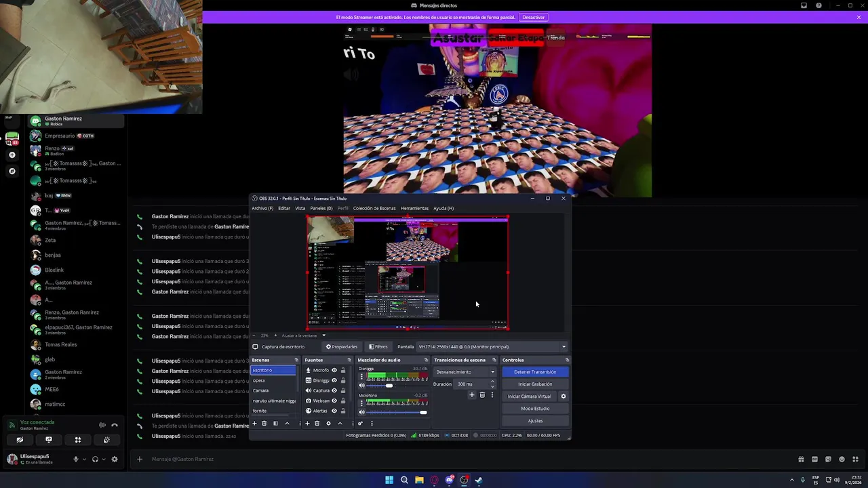This screenshot has width=868, height=488.
Task: Toggle lock of Microfo source
Action: click(342, 370)
